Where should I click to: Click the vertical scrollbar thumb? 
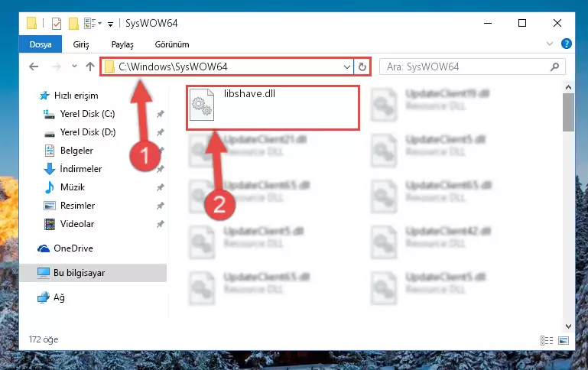568,112
